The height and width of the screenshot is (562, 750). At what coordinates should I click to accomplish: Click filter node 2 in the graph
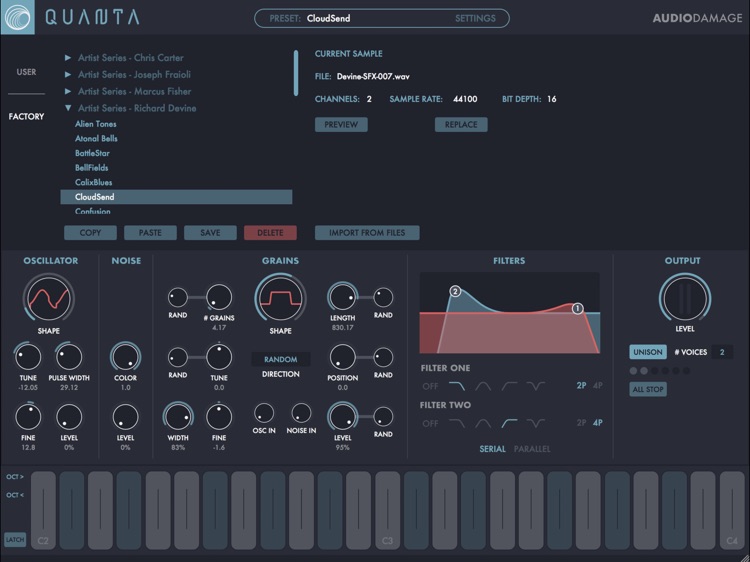point(455,291)
